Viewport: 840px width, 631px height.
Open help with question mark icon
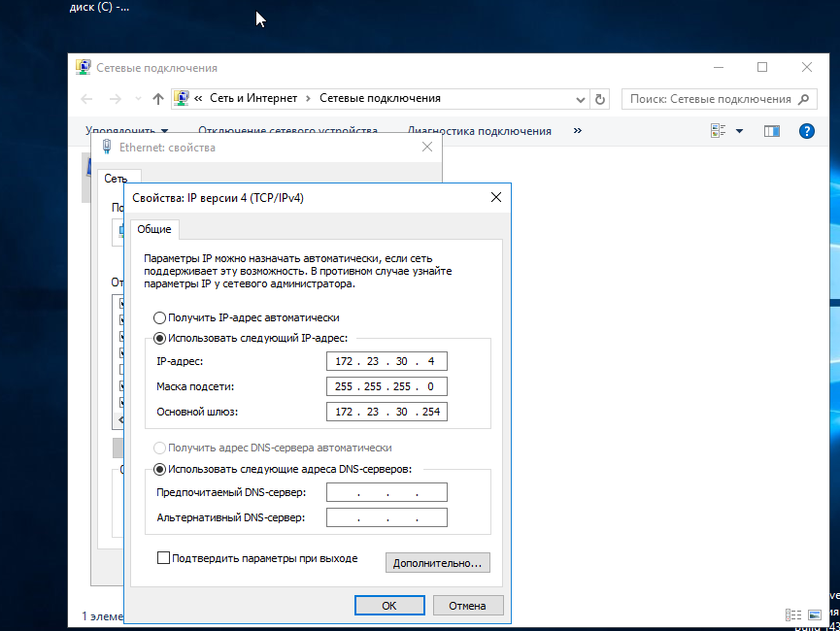pyautogui.click(x=807, y=131)
